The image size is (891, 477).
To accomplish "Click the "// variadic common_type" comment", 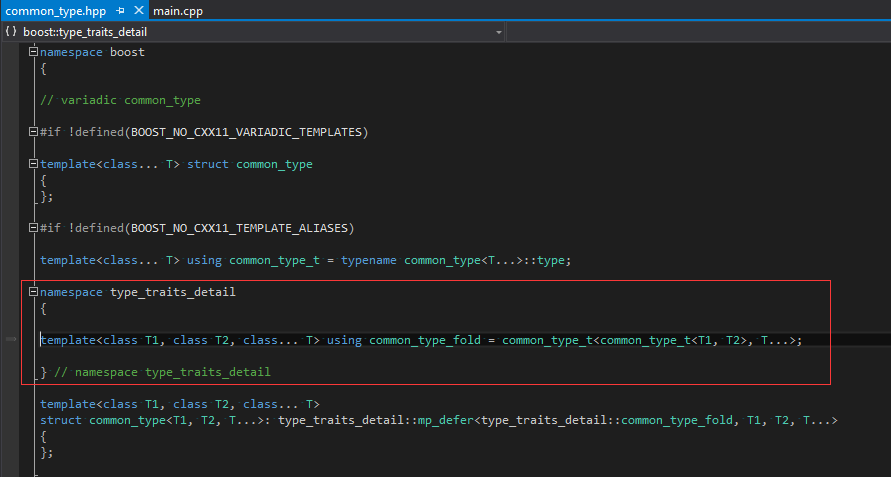I will [120, 100].
